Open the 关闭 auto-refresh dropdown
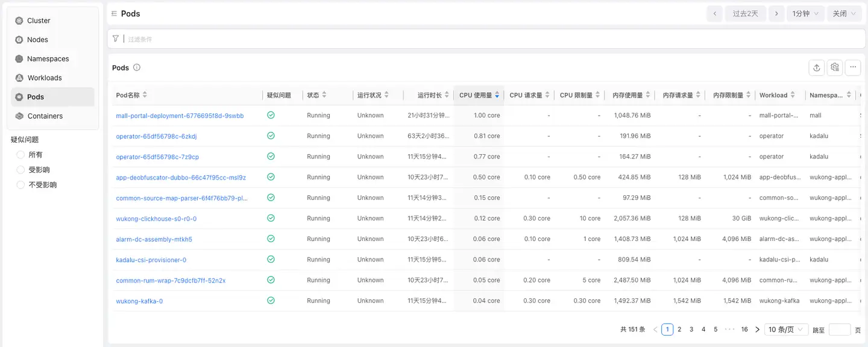Screen dimensions: 868x347 click(x=845, y=14)
